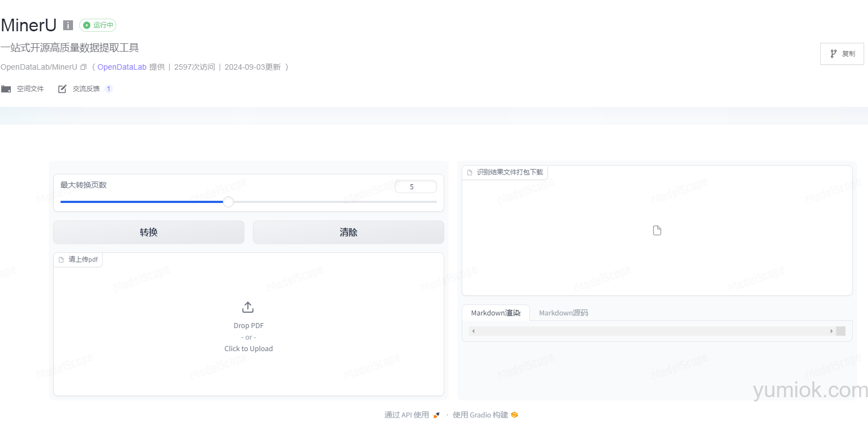The width and height of the screenshot is (868, 429).
Task: Click the rocket icon beside the API link
Action: tap(436, 415)
